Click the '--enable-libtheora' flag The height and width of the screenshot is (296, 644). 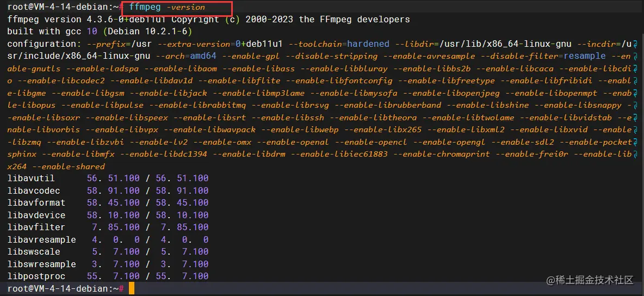point(373,118)
